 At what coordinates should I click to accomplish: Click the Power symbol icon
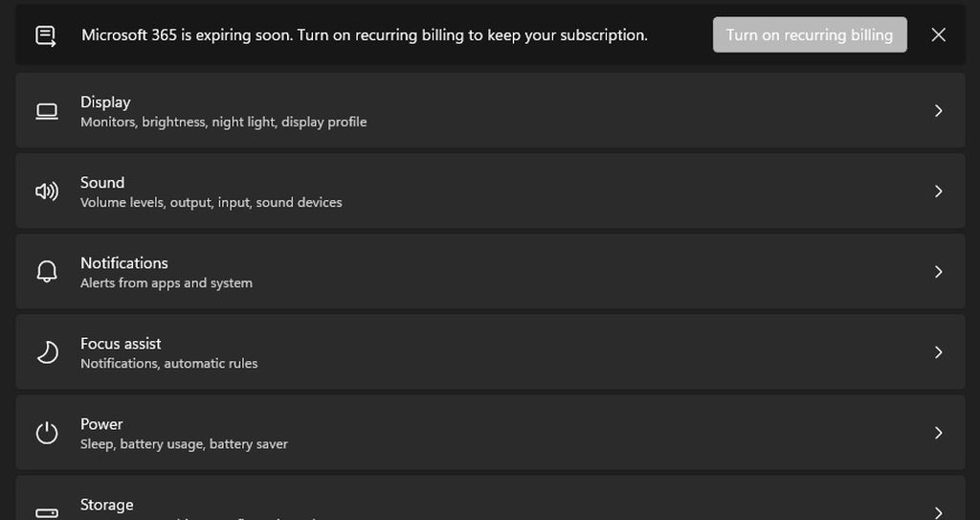(46, 433)
